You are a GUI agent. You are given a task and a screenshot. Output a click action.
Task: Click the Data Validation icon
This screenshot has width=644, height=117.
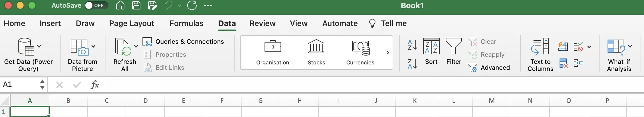[578, 47]
